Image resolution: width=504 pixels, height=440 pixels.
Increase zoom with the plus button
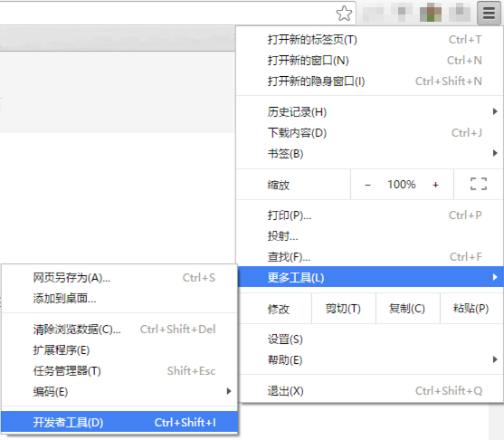click(x=435, y=185)
